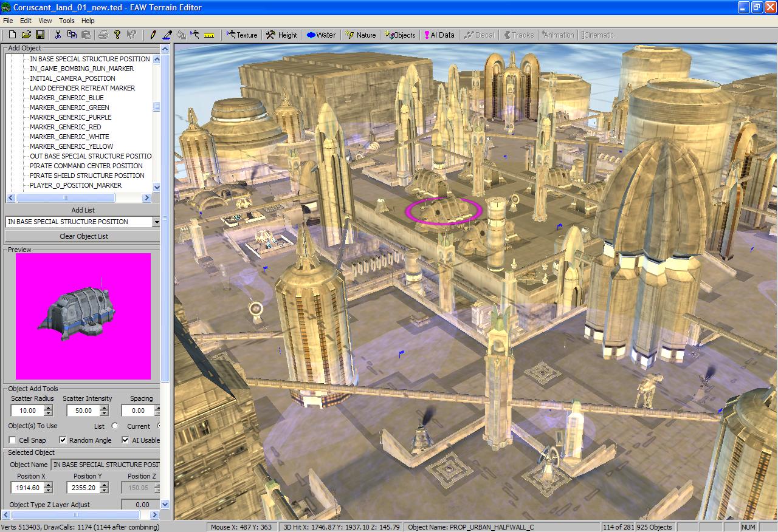Click the Scatter Intensity value field
This screenshot has width=778, height=532.
(x=83, y=411)
